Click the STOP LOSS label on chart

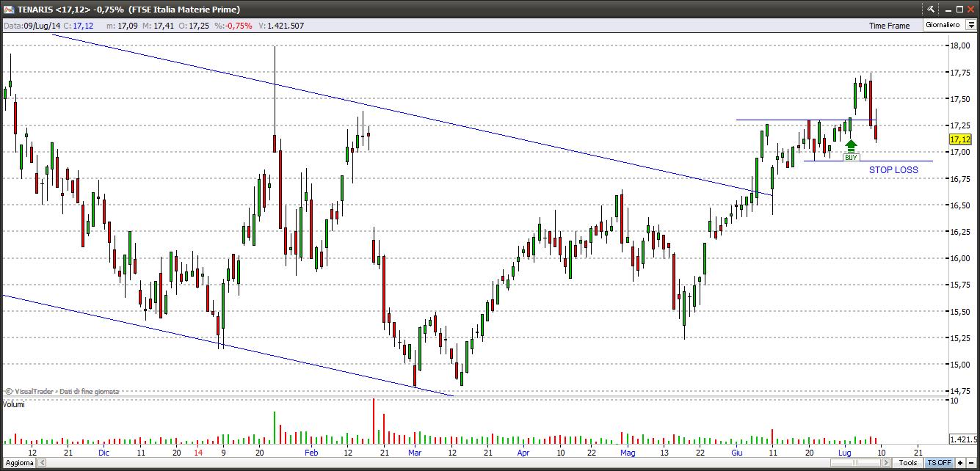[893, 170]
